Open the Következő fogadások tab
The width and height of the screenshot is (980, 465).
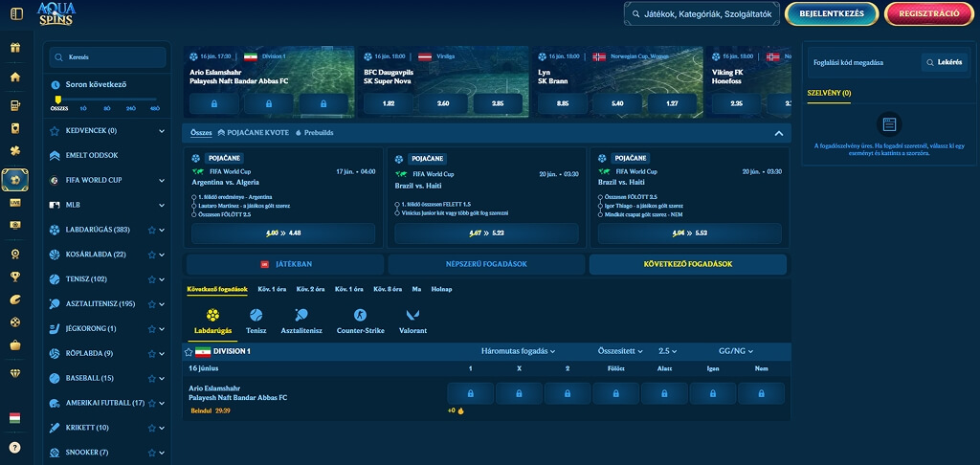(x=687, y=264)
